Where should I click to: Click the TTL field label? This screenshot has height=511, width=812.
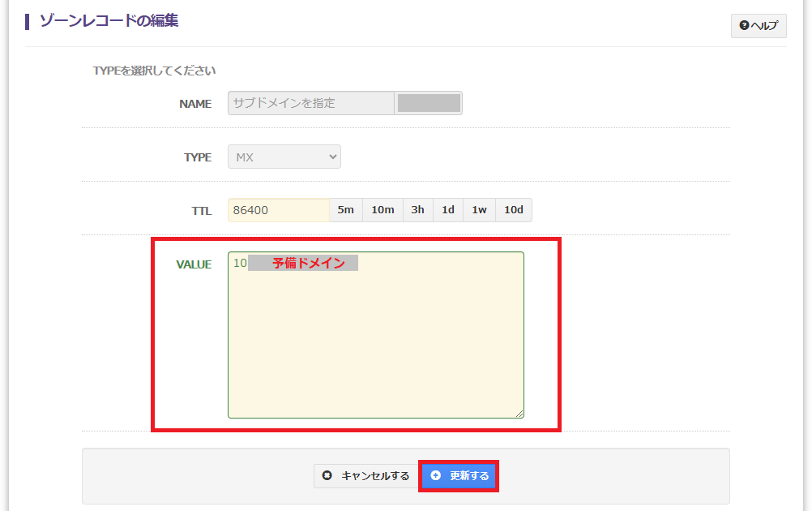[x=202, y=211]
